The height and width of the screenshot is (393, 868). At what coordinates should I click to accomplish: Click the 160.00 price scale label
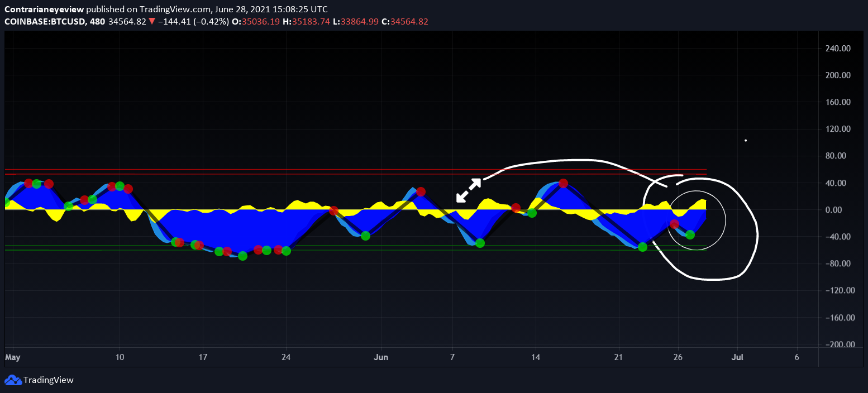838,102
